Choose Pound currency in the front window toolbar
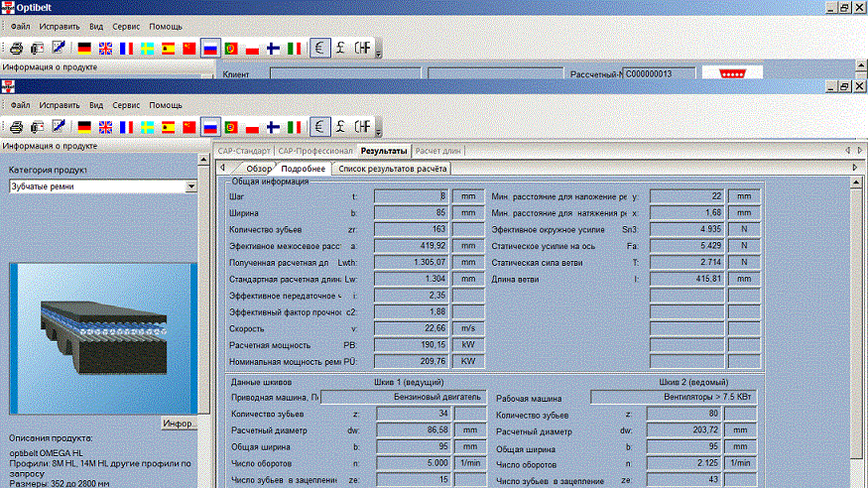Image resolution: width=868 pixels, height=488 pixels. click(x=341, y=127)
